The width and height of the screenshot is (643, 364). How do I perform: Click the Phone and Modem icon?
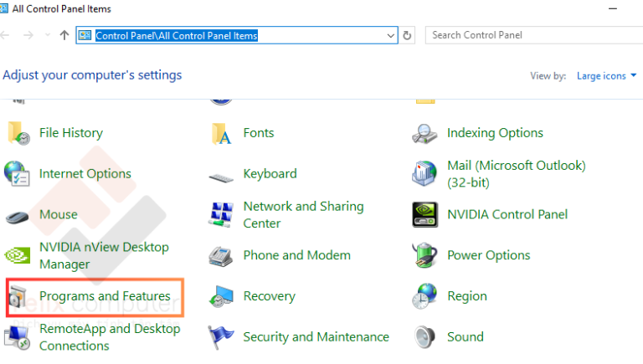click(221, 257)
